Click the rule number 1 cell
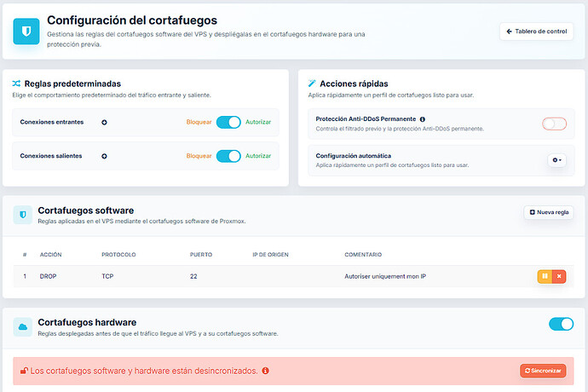 coord(25,276)
